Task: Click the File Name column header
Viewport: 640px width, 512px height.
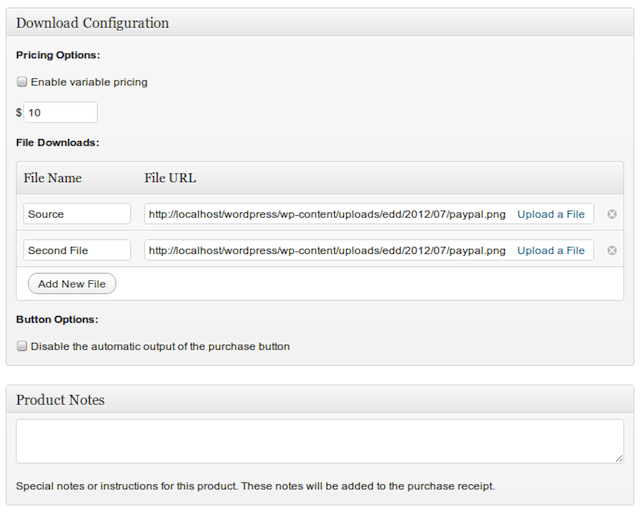Action: [52, 178]
